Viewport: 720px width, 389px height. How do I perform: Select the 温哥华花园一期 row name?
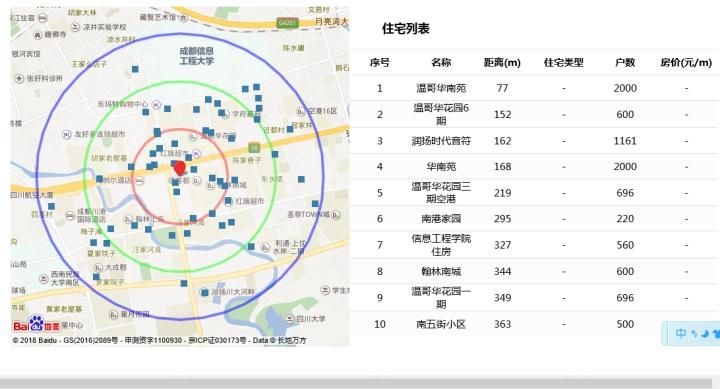441,298
